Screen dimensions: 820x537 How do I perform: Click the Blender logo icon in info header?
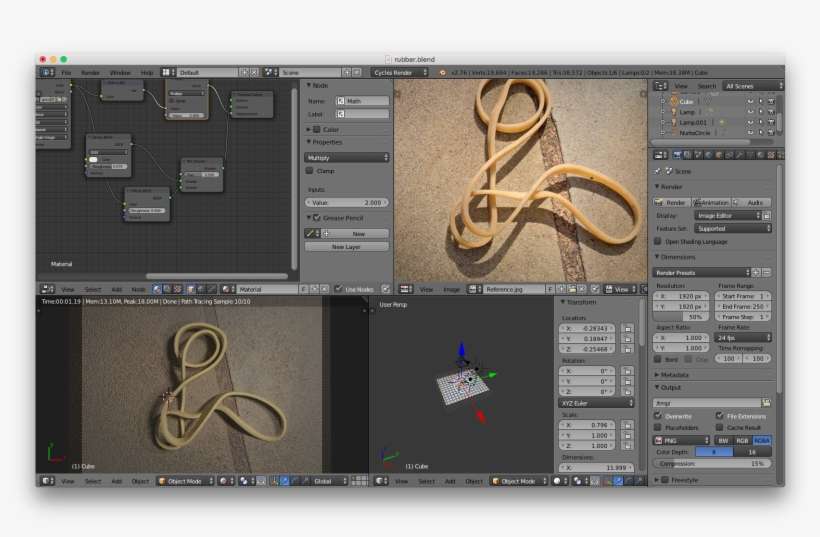[442, 73]
